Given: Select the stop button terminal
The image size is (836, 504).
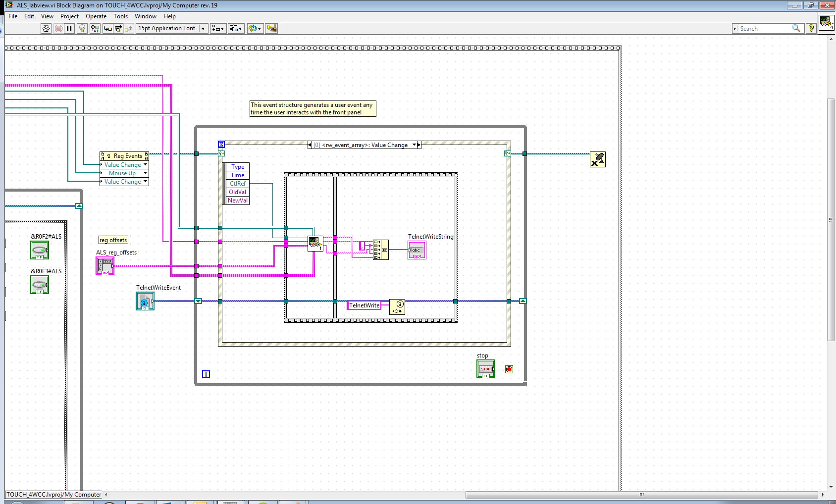Looking at the screenshot, I should (486, 369).
